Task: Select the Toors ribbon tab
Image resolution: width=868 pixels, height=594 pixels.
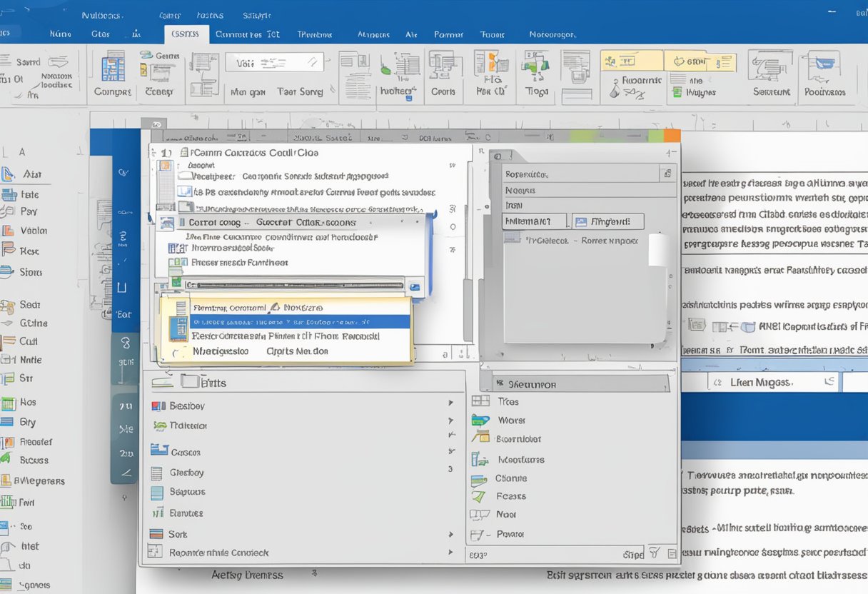Action: pyautogui.click(x=492, y=34)
